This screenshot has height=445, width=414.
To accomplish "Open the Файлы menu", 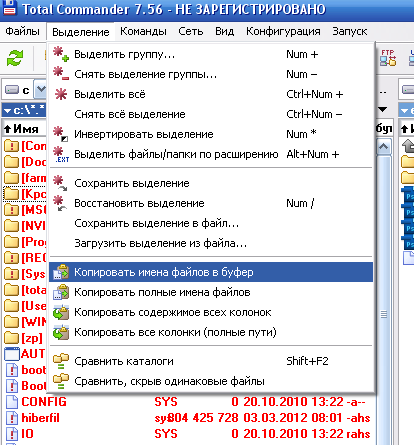I will click(22, 31).
